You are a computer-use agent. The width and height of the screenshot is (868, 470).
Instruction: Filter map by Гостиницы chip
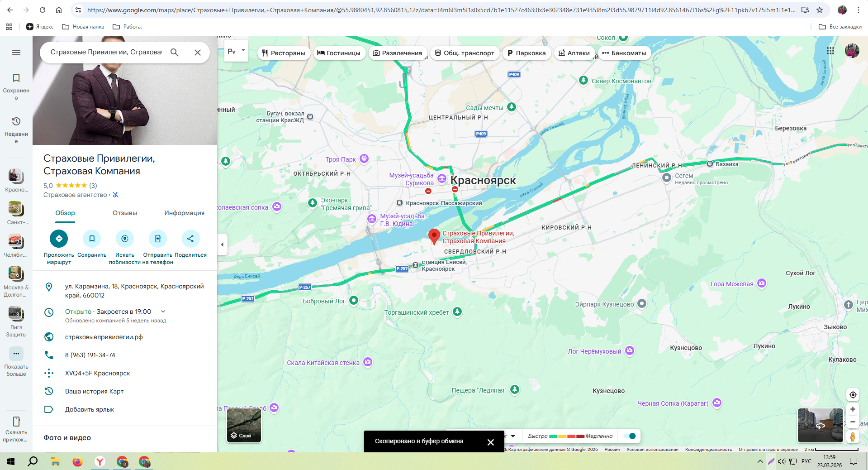click(x=339, y=53)
